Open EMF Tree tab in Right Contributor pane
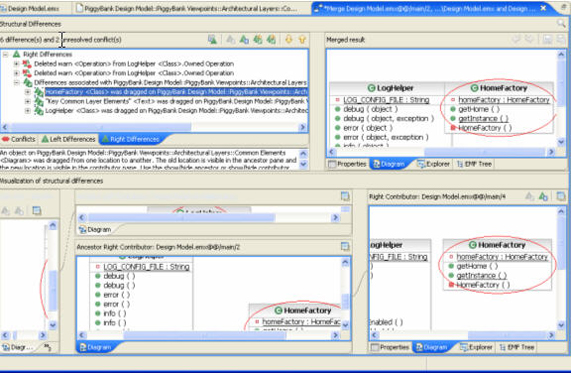This screenshot has width=572, height=374. [x=517, y=347]
